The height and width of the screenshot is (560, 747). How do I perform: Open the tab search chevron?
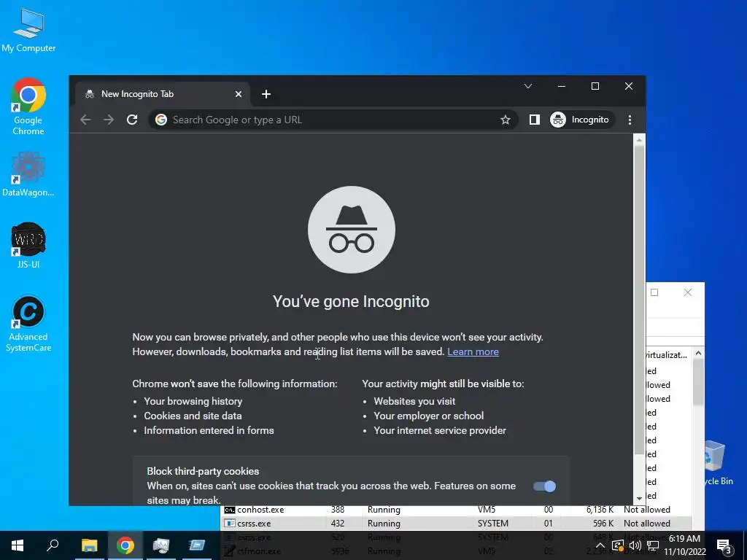[528, 86]
